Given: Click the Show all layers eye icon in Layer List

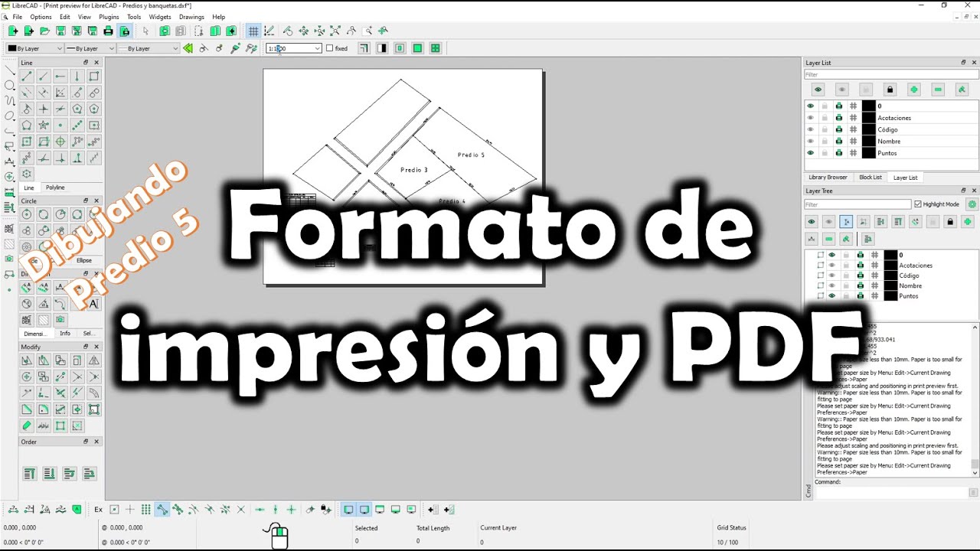Looking at the screenshot, I should pyautogui.click(x=818, y=90).
